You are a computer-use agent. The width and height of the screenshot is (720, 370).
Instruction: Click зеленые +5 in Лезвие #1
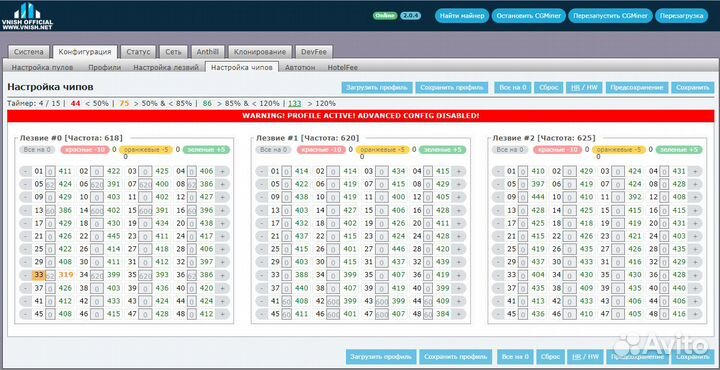[443, 150]
